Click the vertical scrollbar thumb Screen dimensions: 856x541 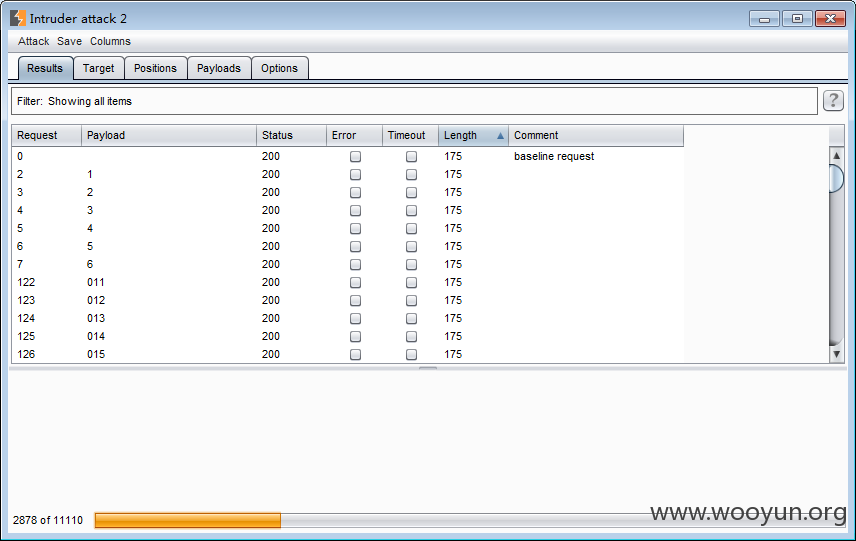pos(836,179)
